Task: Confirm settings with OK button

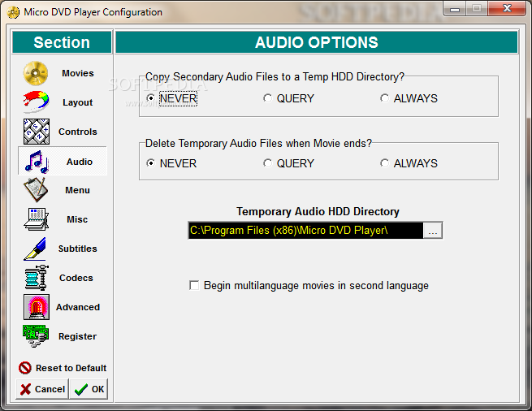Action: [89, 389]
